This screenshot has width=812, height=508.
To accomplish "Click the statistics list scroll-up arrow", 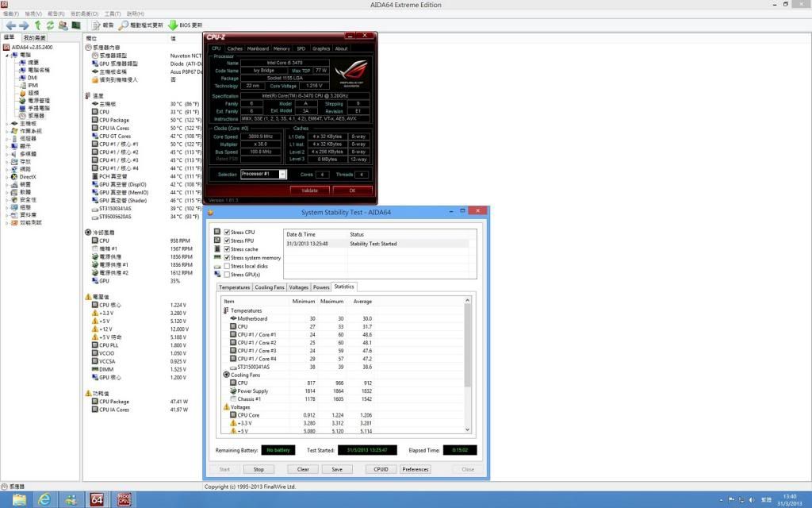I will click(468, 300).
